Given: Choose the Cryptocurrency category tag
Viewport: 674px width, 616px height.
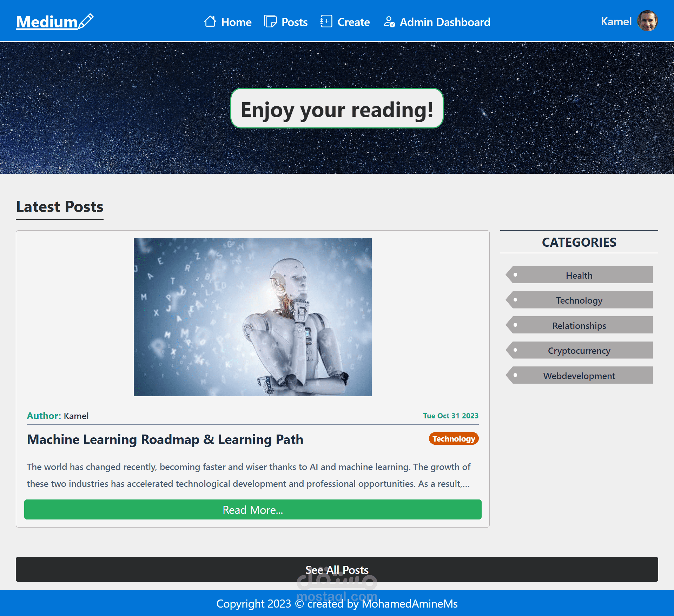Looking at the screenshot, I should click(579, 350).
